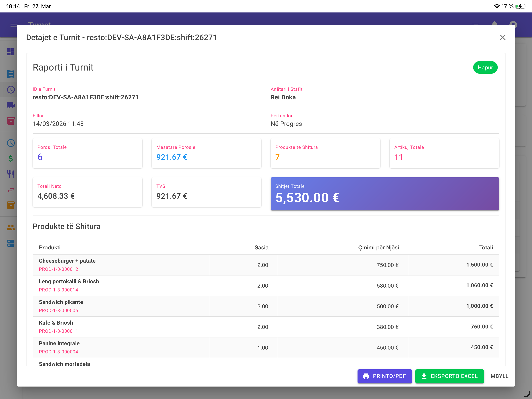
Task: Select the Panine integrale row
Action: (x=266, y=348)
